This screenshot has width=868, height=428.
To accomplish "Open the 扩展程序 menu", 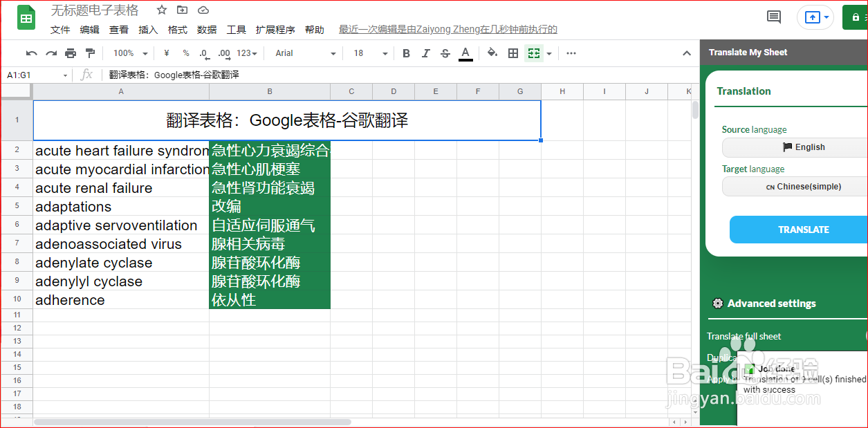I will pos(275,30).
